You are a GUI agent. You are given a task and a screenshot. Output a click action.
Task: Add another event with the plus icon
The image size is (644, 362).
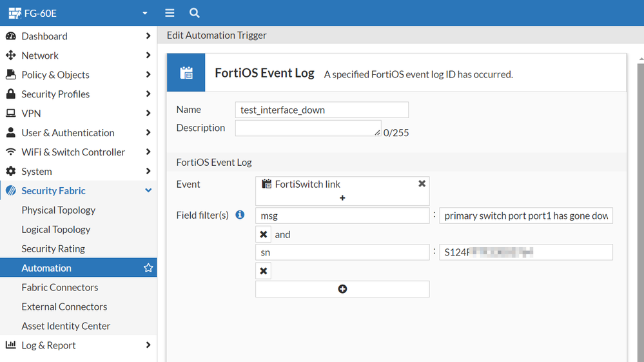point(342,198)
